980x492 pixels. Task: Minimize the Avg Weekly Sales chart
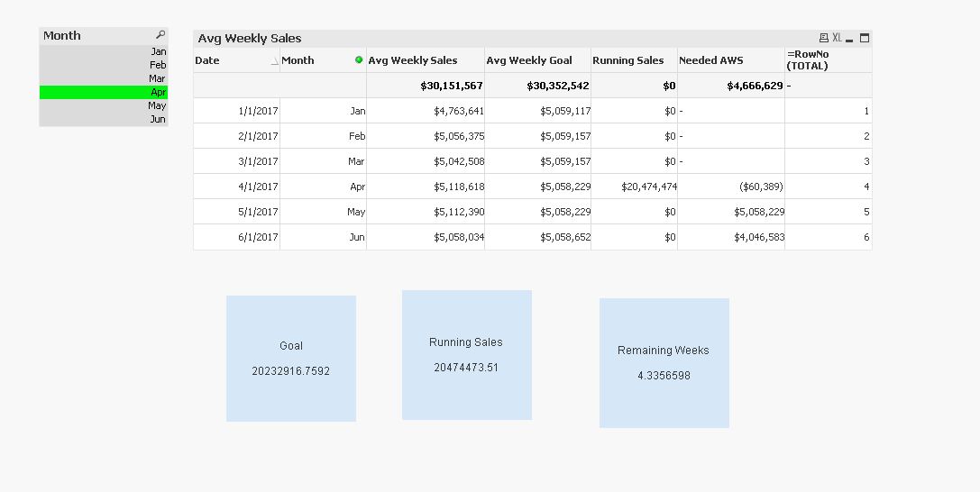click(x=850, y=39)
